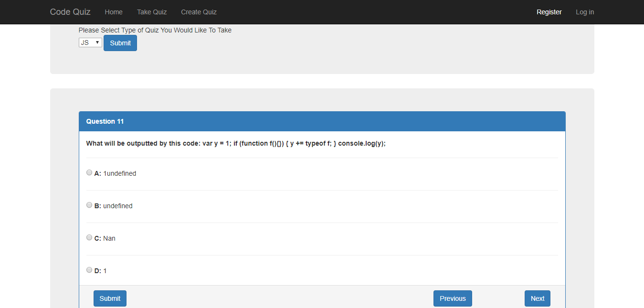Open the Create Quiz menu item
The image size is (644, 308).
point(199,12)
